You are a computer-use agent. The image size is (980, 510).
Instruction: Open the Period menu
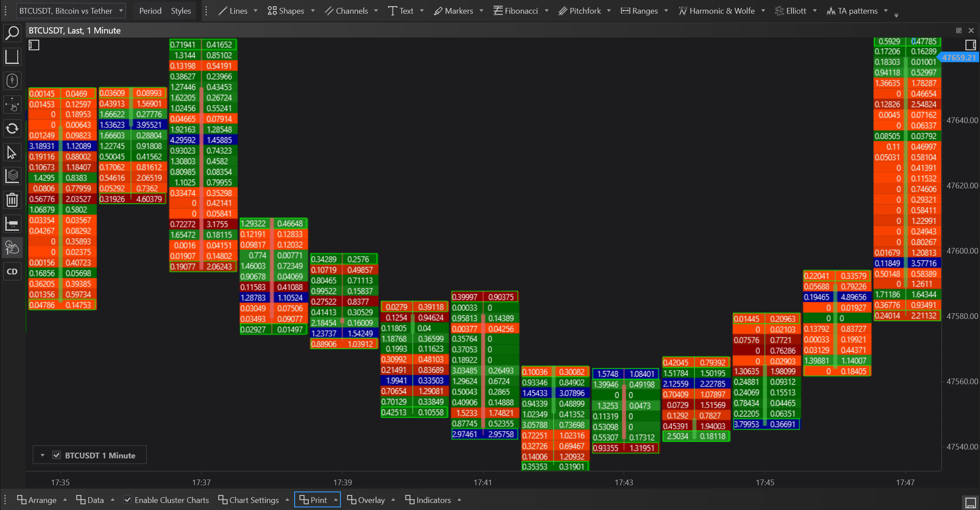pyautogui.click(x=150, y=11)
